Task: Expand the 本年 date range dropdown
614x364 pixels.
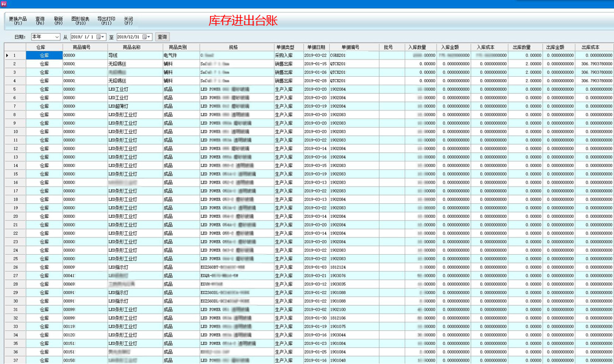Action: tap(56, 37)
